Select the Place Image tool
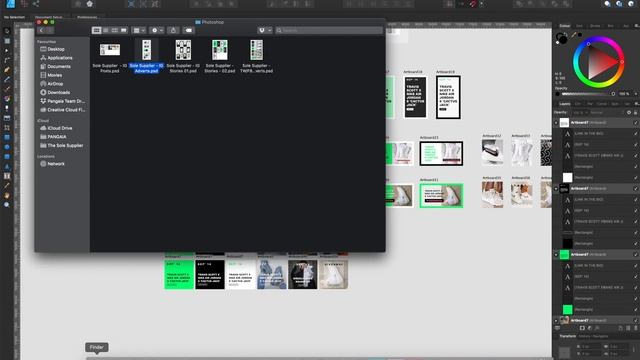Screen dimensions: 640x360 (x=7, y=118)
